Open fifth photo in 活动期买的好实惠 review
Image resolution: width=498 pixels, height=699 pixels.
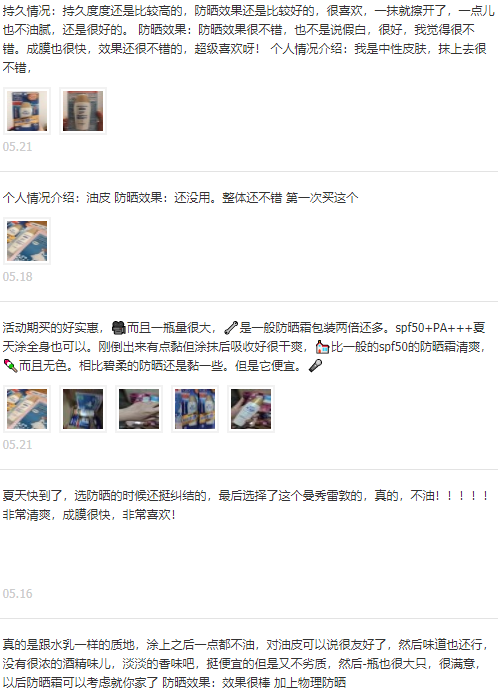pyautogui.click(x=251, y=409)
